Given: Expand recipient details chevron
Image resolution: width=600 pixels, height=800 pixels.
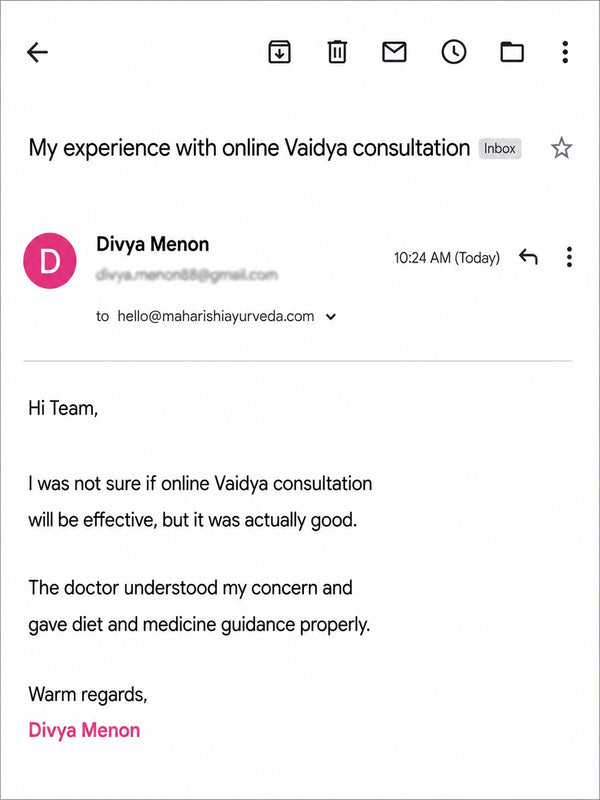Looking at the screenshot, I should click(x=331, y=317).
